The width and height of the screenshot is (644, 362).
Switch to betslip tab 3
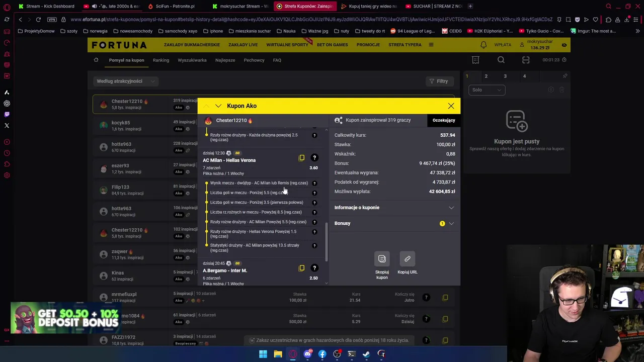505,76
